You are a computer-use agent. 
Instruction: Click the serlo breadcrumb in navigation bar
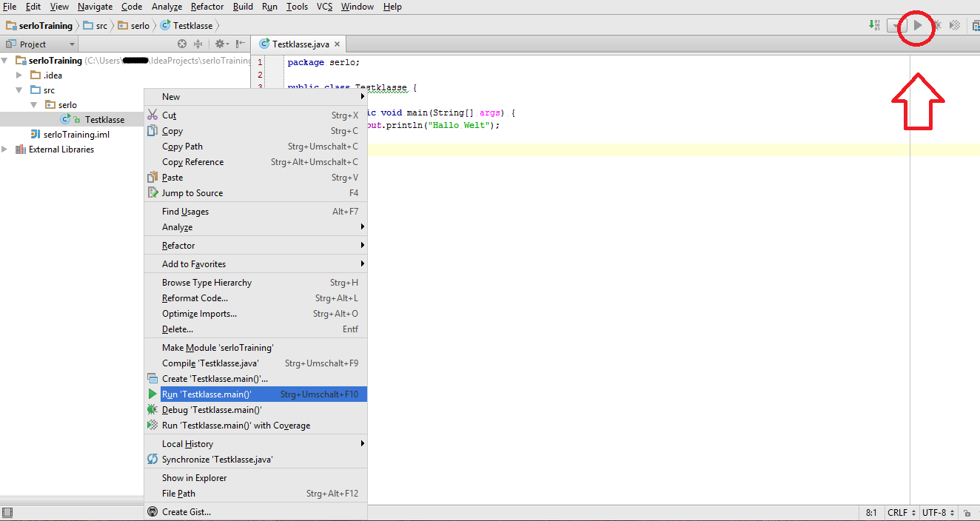point(134,26)
